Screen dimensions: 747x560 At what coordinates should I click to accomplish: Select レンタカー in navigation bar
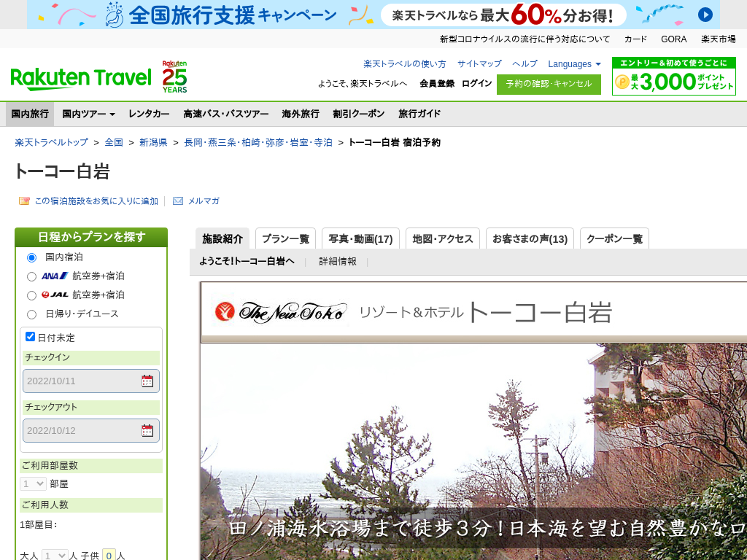pyautogui.click(x=149, y=114)
